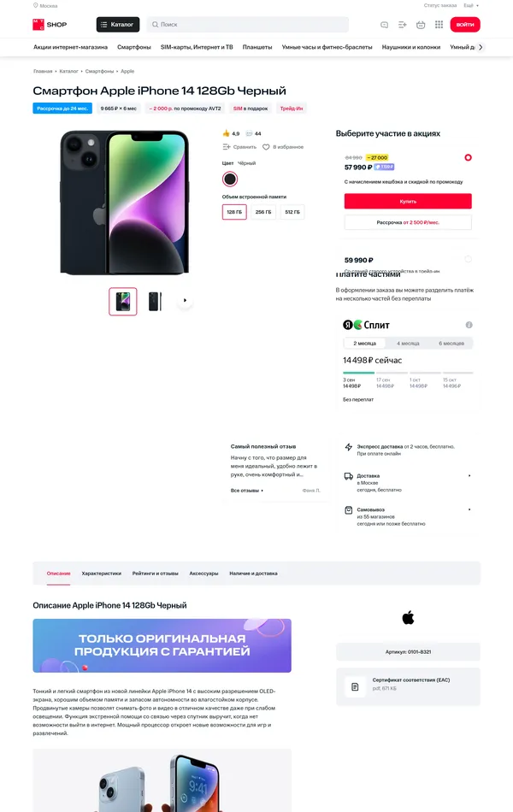Open the Каталог button
Image resolution: width=513 pixels, height=812 pixels.
[x=118, y=24]
